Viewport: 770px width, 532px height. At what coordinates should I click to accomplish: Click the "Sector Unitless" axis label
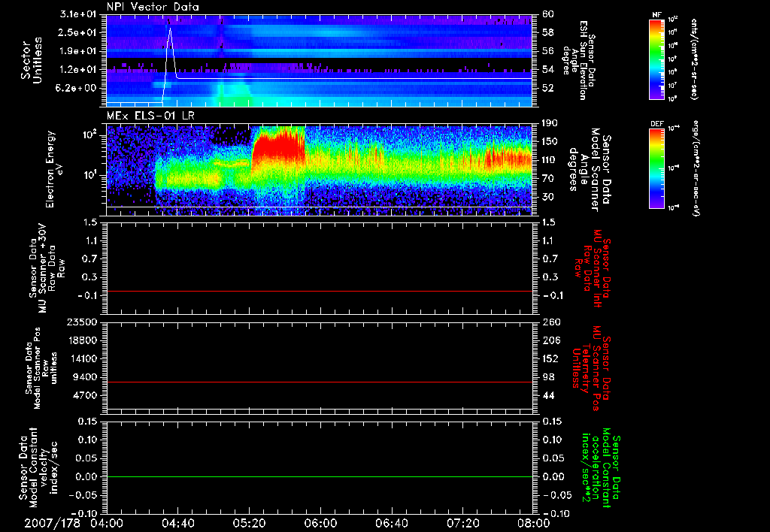pyautogui.click(x=32, y=60)
